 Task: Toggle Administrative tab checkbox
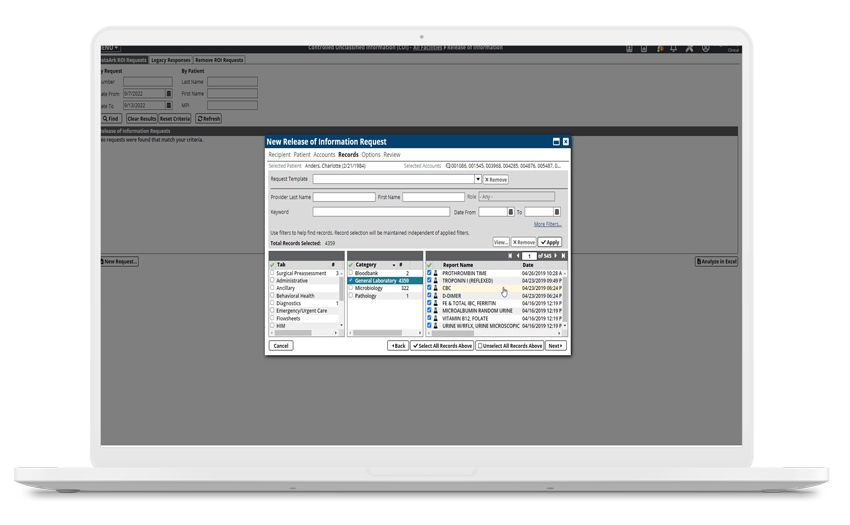pos(272,280)
